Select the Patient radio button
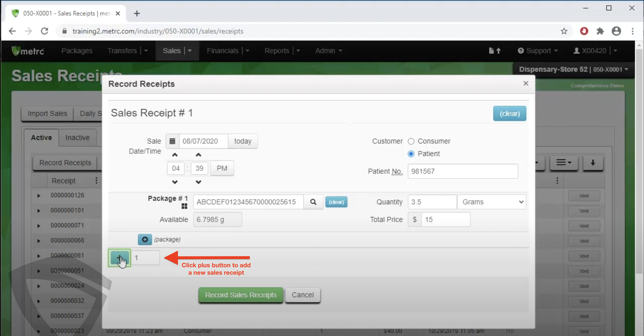 [x=411, y=154]
